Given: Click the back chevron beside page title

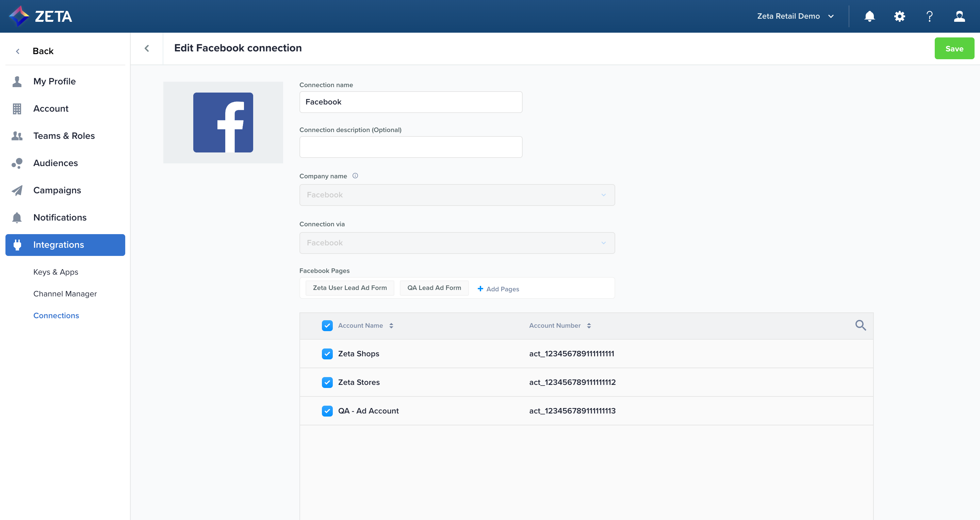Looking at the screenshot, I should (147, 48).
